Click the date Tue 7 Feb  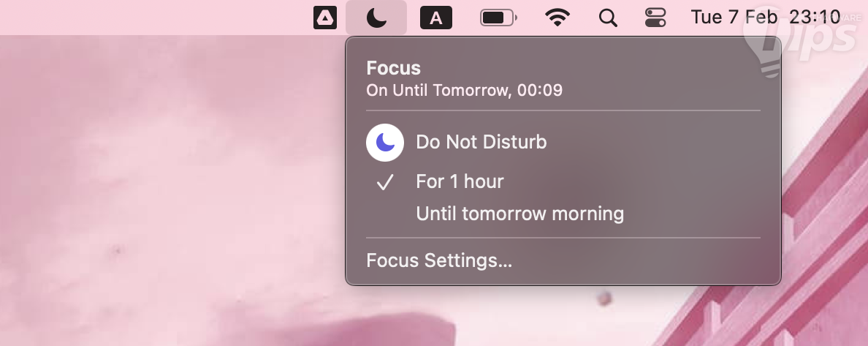[x=734, y=18]
